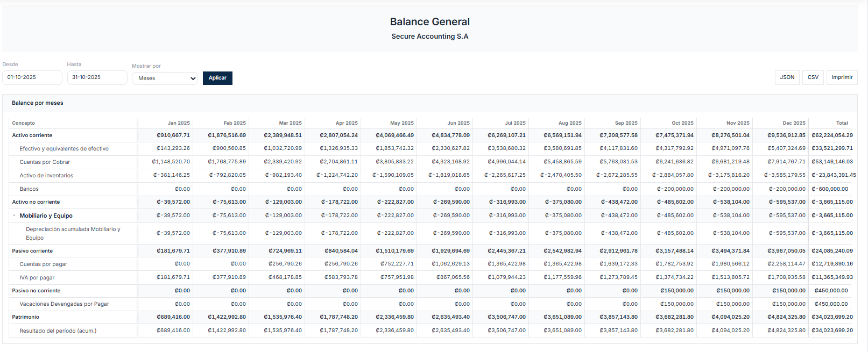Select the Resultado del período (acum.) row
The height and width of the screenshot is (352, 868).
[58, 331]
